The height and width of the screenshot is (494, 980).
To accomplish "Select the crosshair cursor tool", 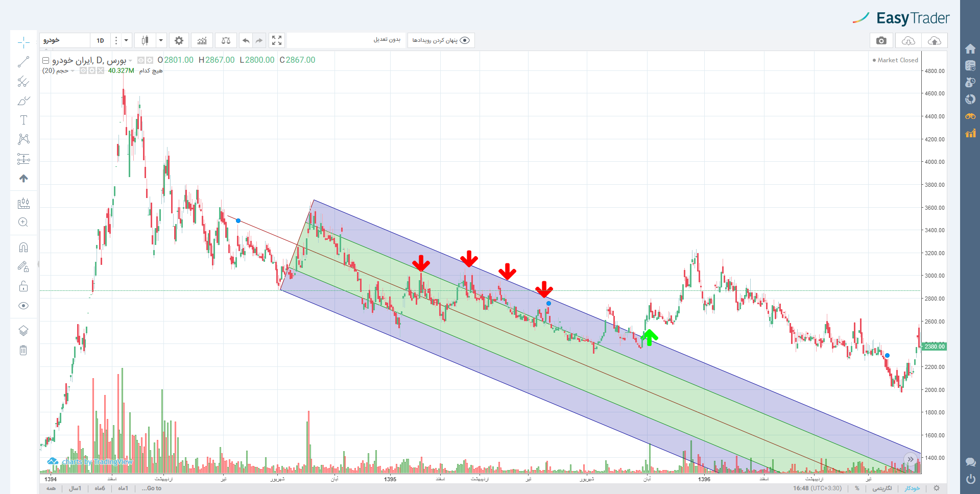I will click(23, 42).
